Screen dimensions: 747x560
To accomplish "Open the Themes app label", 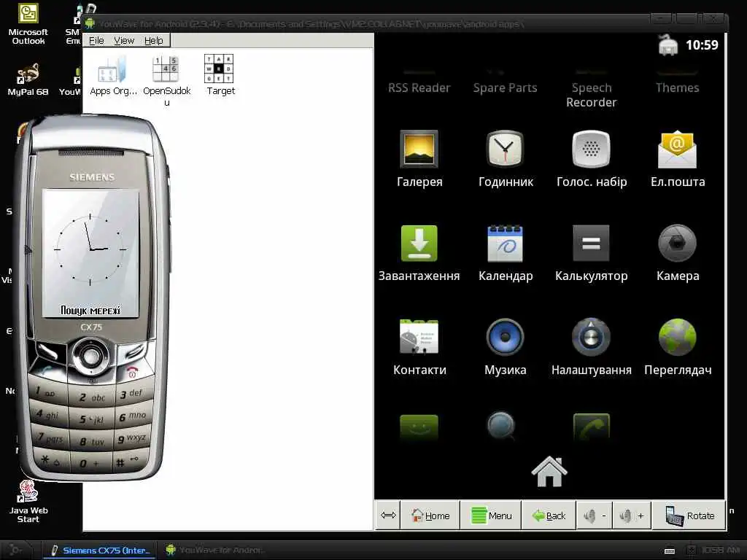I will pos(677,87).
